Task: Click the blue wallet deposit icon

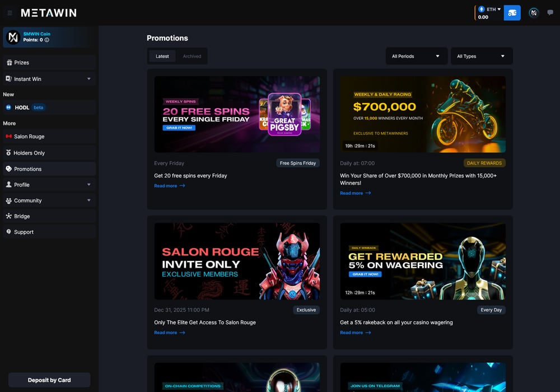Action: click(512, 13)
